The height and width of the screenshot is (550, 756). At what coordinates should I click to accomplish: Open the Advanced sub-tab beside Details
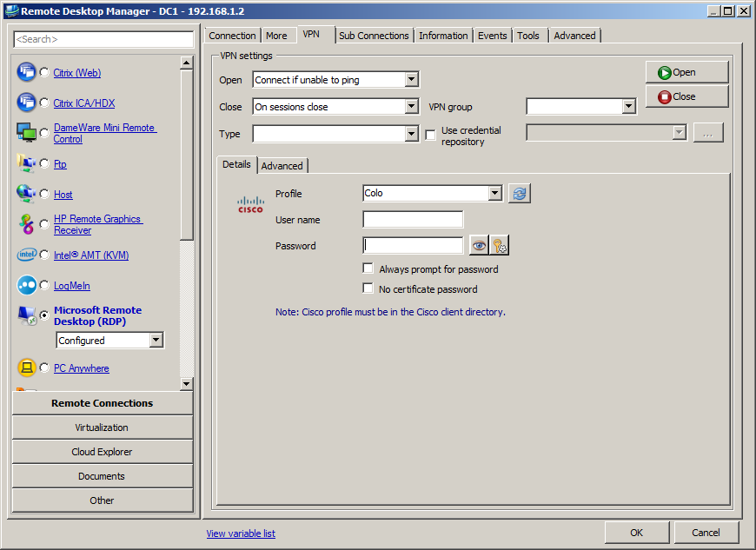point(282,166)
